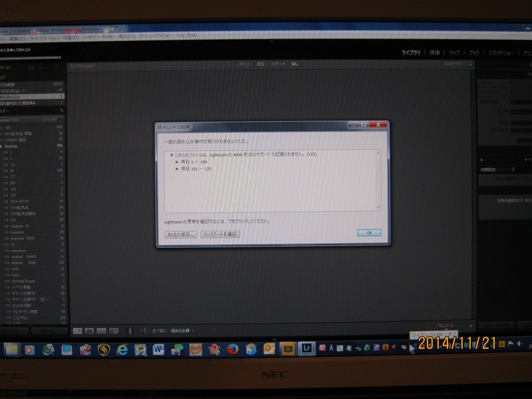Click the dialog list scrollbar up arrow

coord(378,154)
